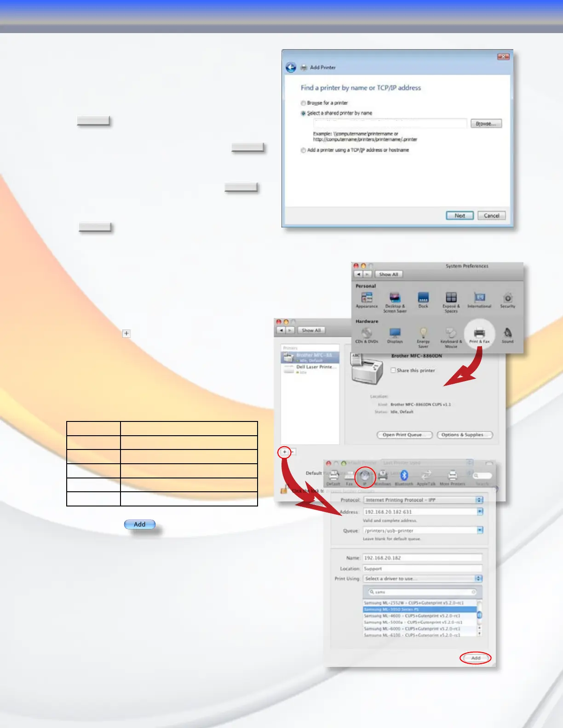Open the Appearance preference pane

(x=367, y=300)
